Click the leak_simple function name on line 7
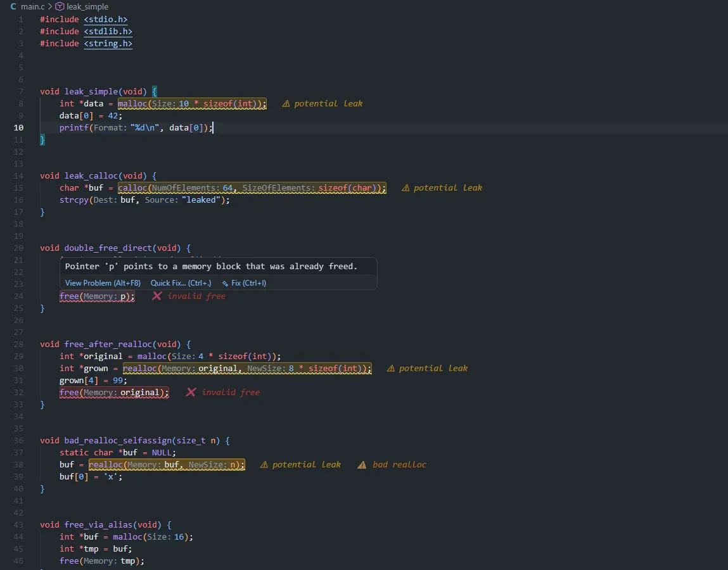This screenshot has height=570, width=728. click(x=91, y=91)
